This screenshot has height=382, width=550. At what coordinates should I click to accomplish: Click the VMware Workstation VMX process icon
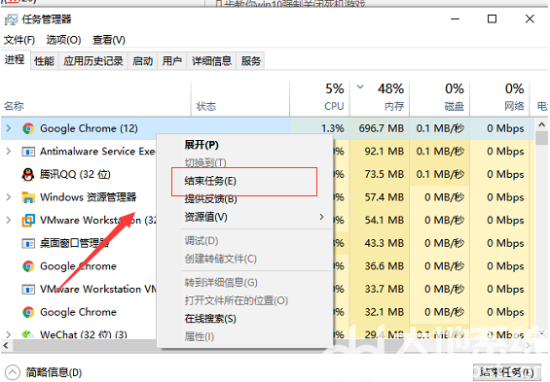(28, 289)
